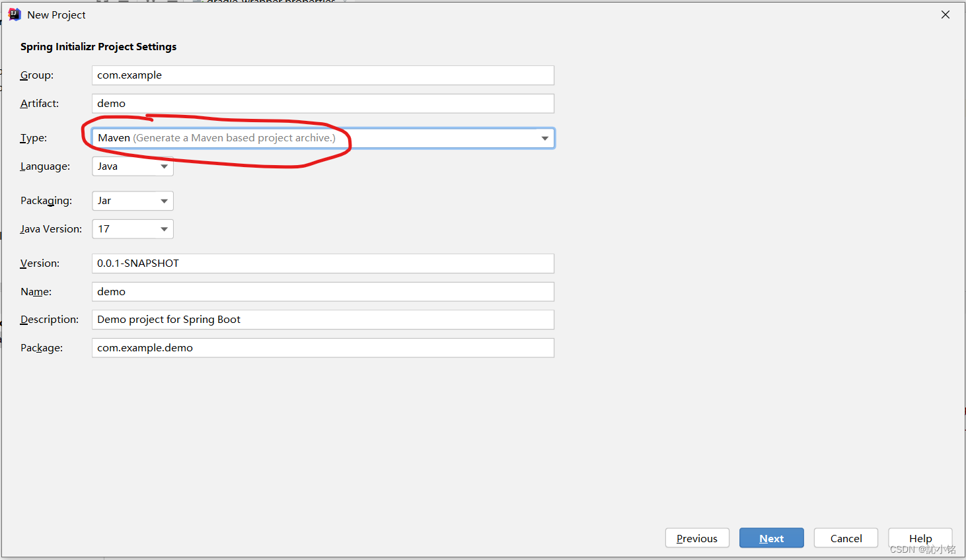Go back with the Previous button

(697, 538)
